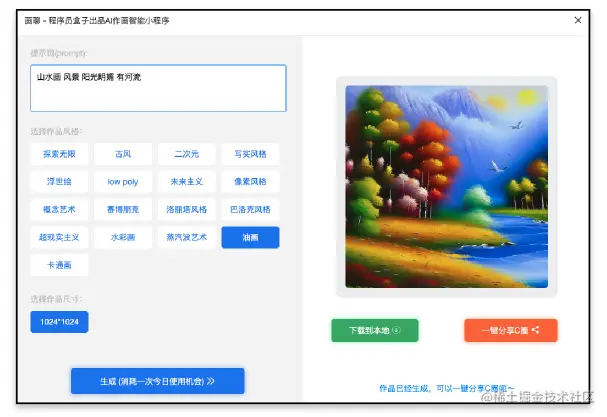
Task: Choose the 赛博朋克 style
Action: click(123, 209)
